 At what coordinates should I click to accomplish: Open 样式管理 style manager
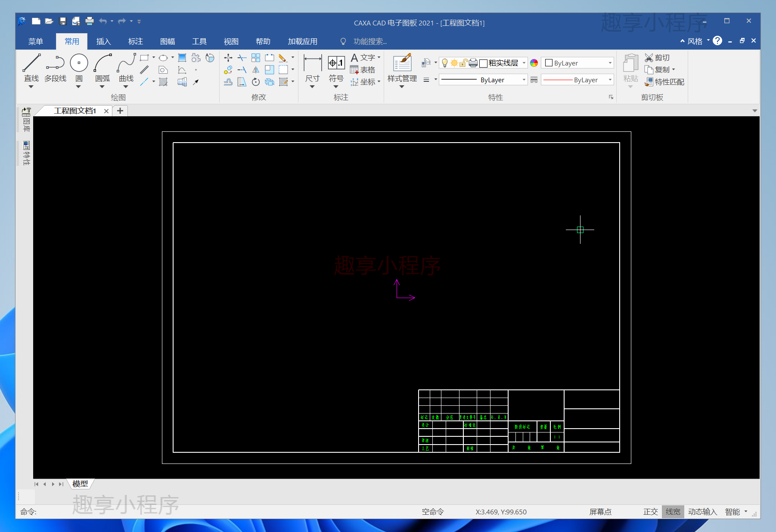(x=402, y=67)
